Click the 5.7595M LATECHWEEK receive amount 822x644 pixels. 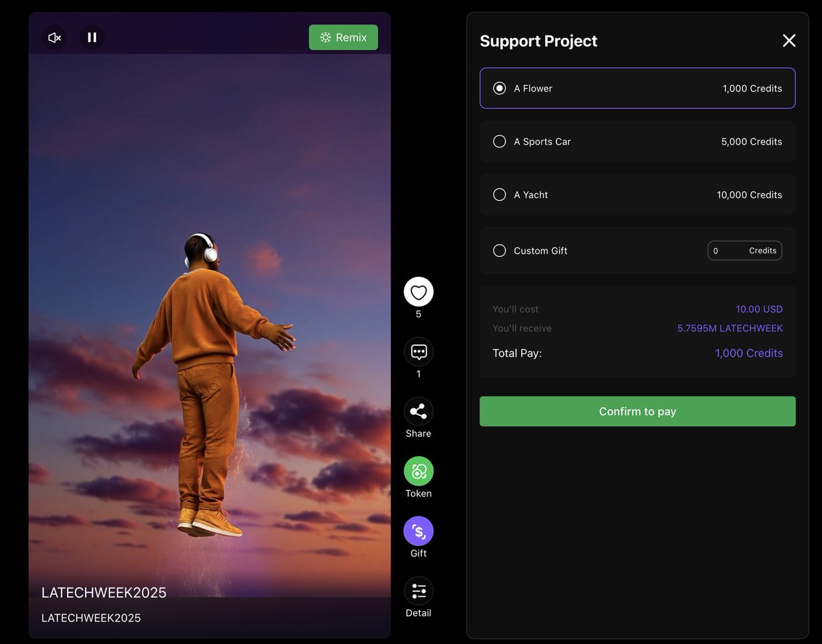[730, 328]
